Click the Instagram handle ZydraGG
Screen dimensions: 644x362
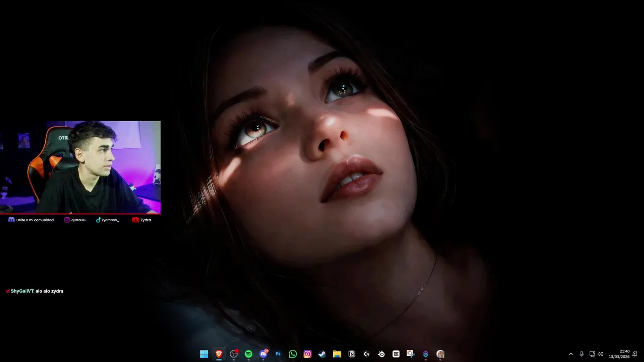[x=78, y=220]
